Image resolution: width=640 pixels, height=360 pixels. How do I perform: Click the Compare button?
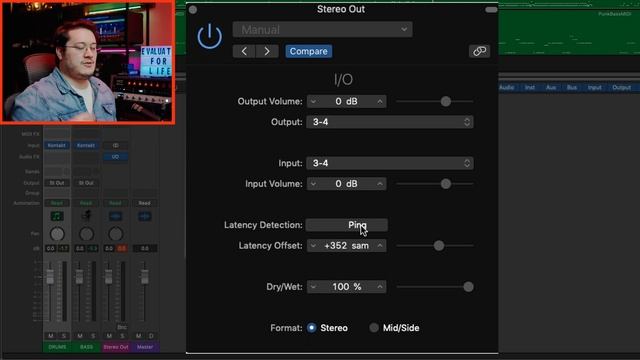click(x=309, y=51)
